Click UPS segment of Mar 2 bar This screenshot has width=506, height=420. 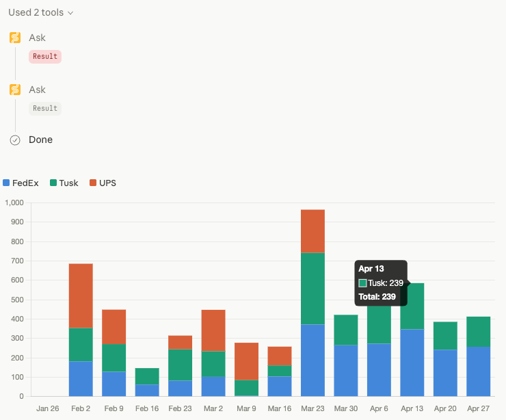(x=213, y=330)
